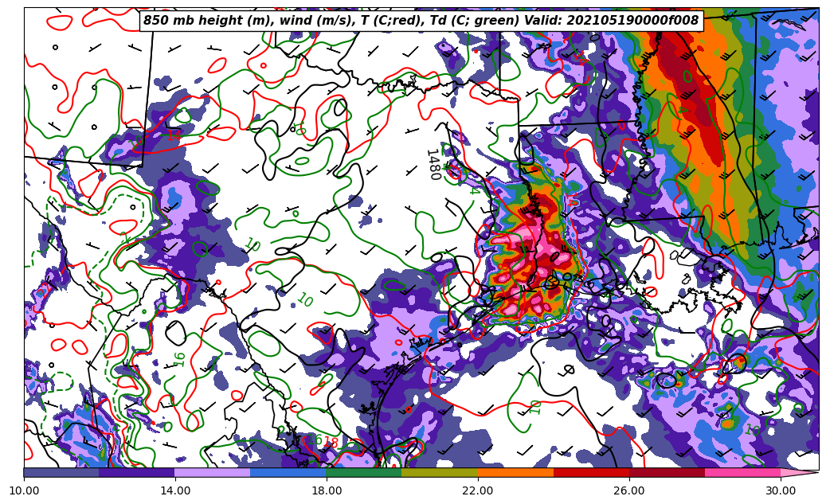
Task: Click the black 1480 height contour label
Action: [433, 164]
